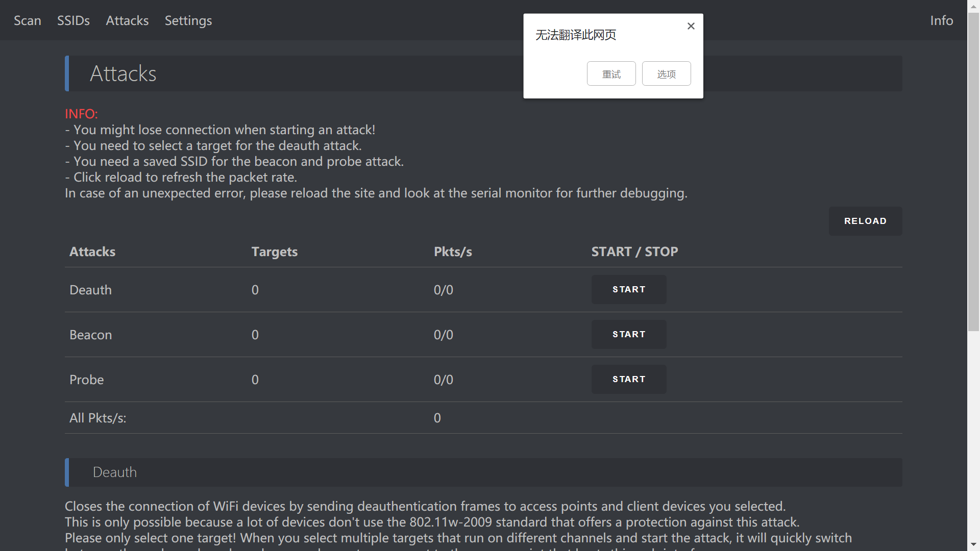980x551 pixels.
Task: Click the Pkts/s column header
Action: point(453,252)
